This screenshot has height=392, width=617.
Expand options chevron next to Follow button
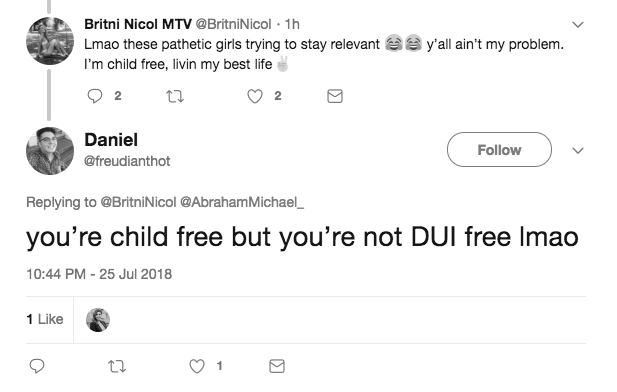(578, 150)
